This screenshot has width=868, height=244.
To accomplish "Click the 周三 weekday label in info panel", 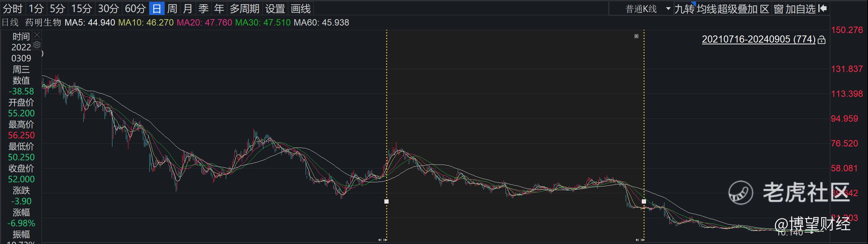I will coord(21,70).
